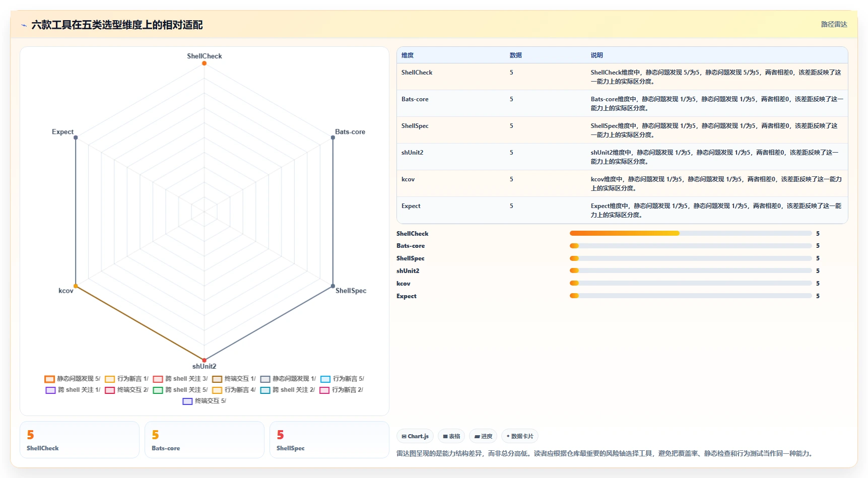Screen dimensions: 868x478
Task: Toggle the 行为断言 4/ legend entry
Action: pyautogui.click(x=234, y=390)
